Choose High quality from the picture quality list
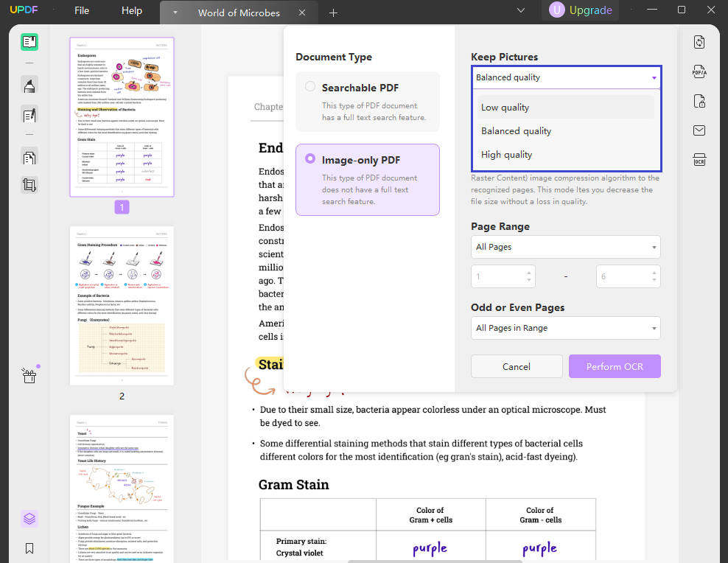 (x=506, y=155)
